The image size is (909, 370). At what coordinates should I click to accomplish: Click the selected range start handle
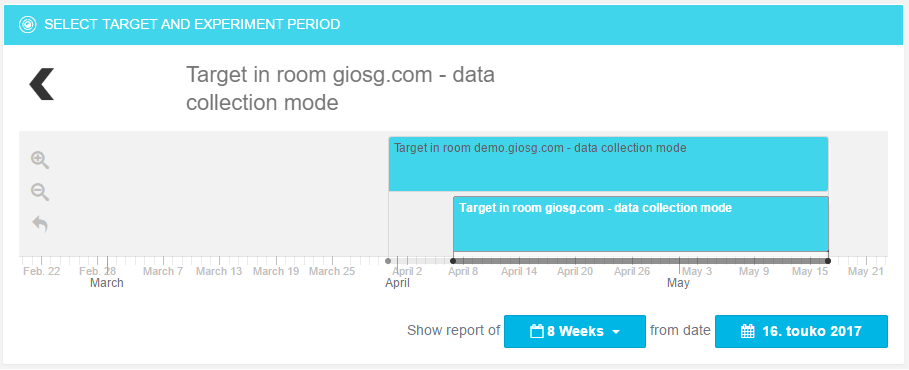[x=453, y=261]
